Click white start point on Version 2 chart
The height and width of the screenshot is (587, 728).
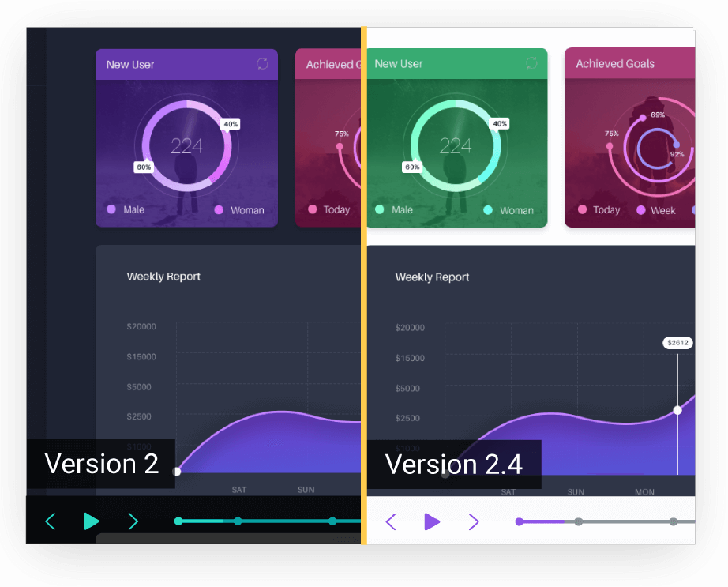[176, 472]
